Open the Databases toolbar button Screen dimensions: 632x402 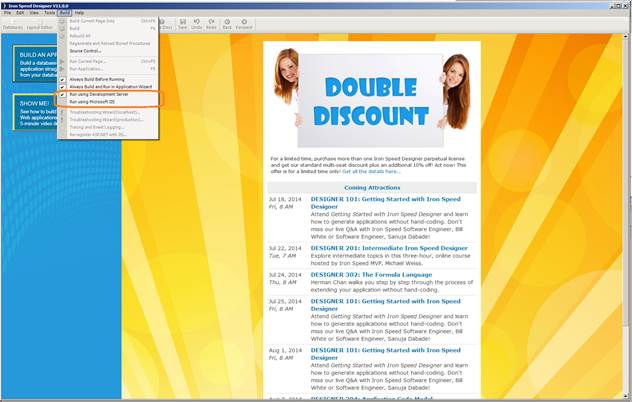point(13,25)
